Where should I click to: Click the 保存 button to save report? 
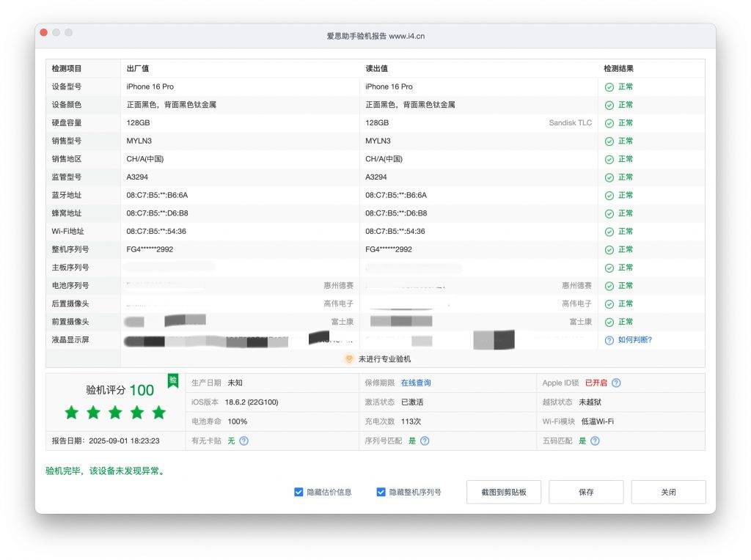pos(585,492)
